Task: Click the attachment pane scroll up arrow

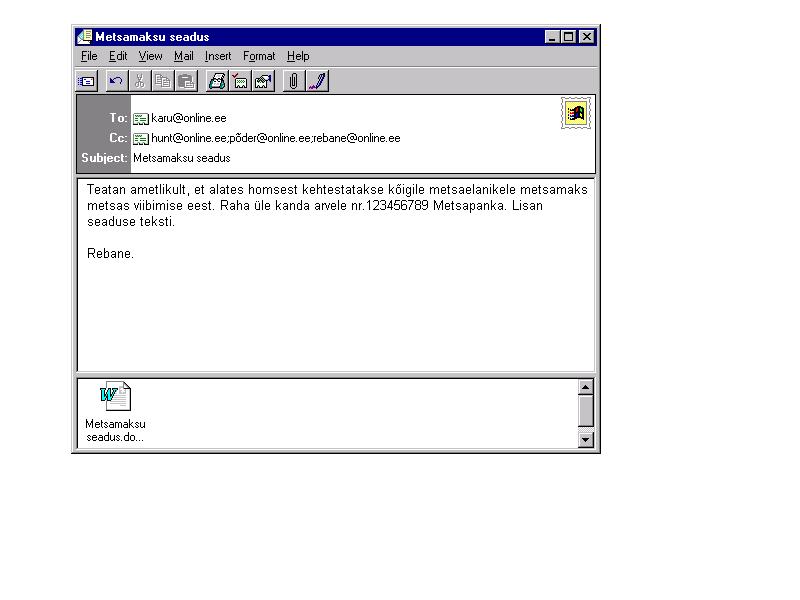Action: [x=586, y=387]
